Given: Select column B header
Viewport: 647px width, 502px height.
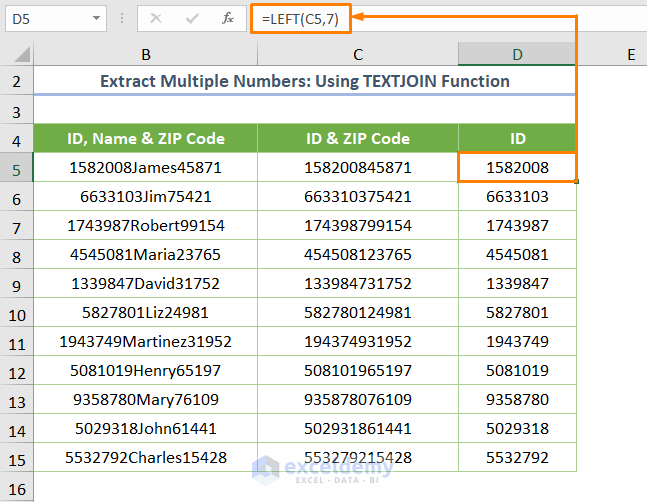Looking at the screenshot, I should pyautogui.click(x=146, y=55).
